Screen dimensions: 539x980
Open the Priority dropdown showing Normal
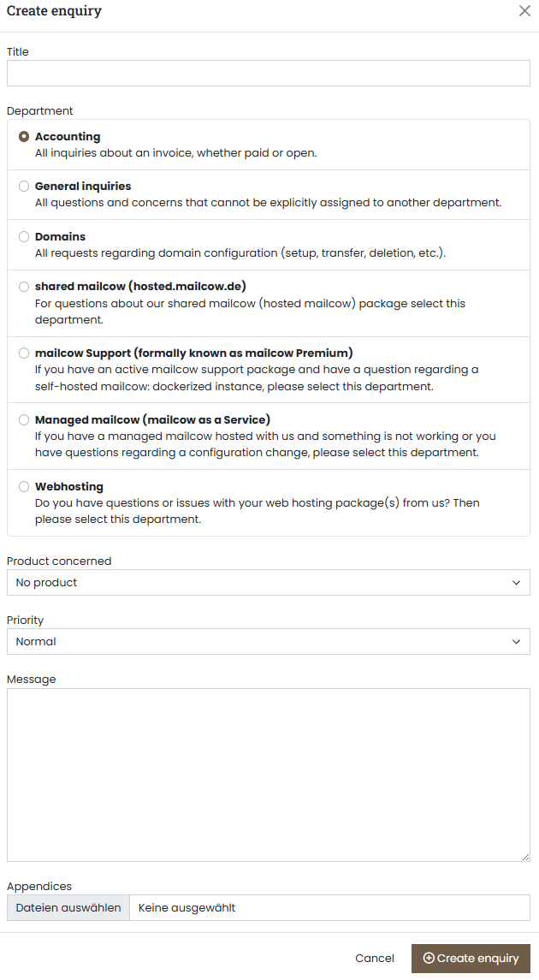pyautogui.click(x=269, y=641)
